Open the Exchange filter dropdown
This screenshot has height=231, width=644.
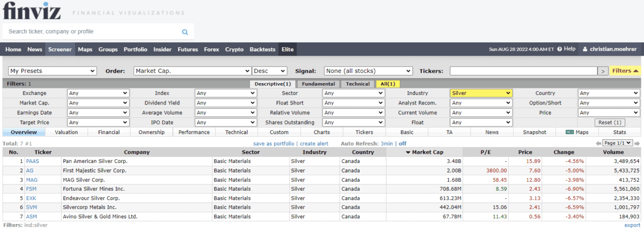[98, 93]
